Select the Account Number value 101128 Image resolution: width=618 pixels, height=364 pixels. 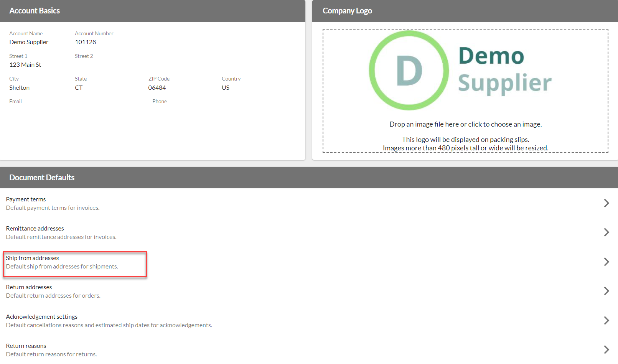tap(85, 42)
